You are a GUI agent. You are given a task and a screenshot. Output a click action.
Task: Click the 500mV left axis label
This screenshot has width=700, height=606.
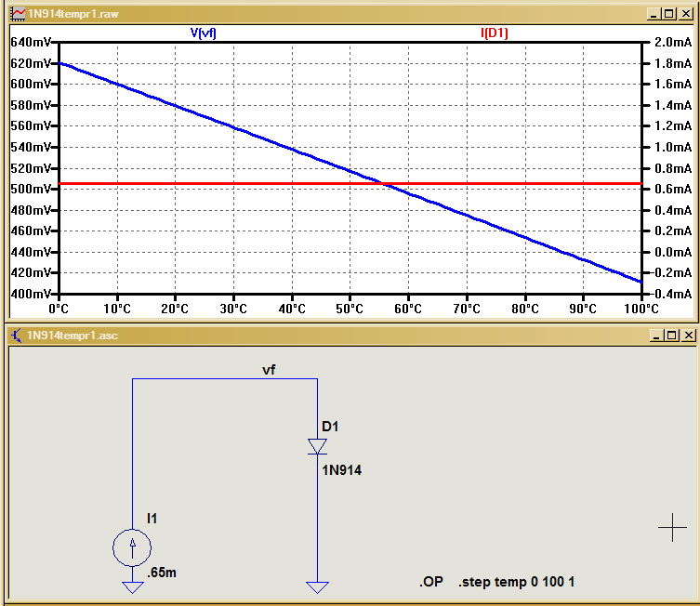pyautogui.click(x=31, y=190)
